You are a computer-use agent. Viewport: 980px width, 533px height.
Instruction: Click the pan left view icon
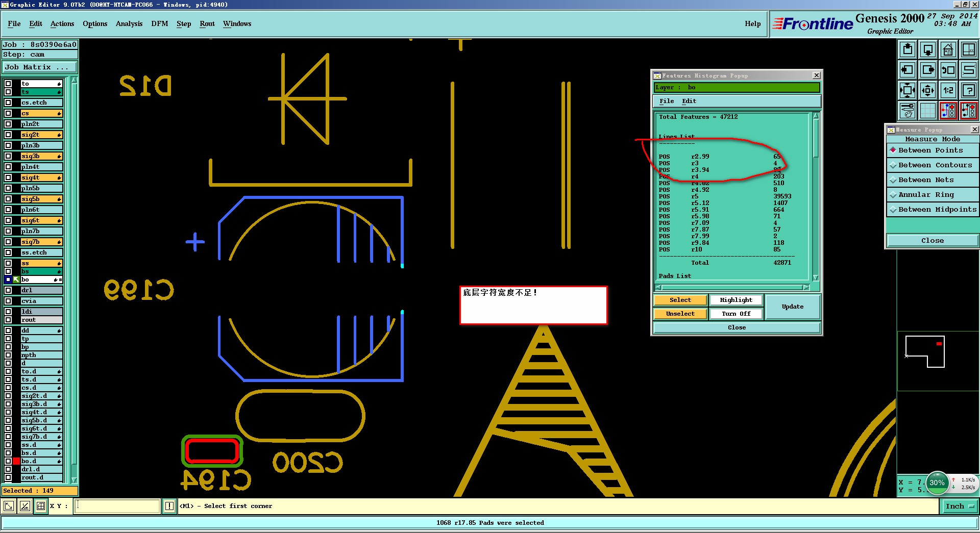(908, 70)
